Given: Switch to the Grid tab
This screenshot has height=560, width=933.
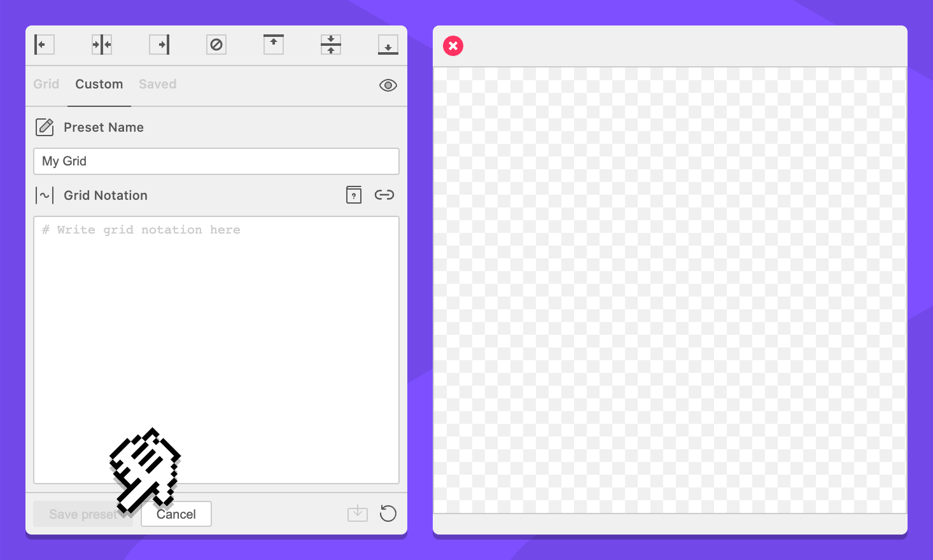Looking at the screenshot, I should coord(46,85).
